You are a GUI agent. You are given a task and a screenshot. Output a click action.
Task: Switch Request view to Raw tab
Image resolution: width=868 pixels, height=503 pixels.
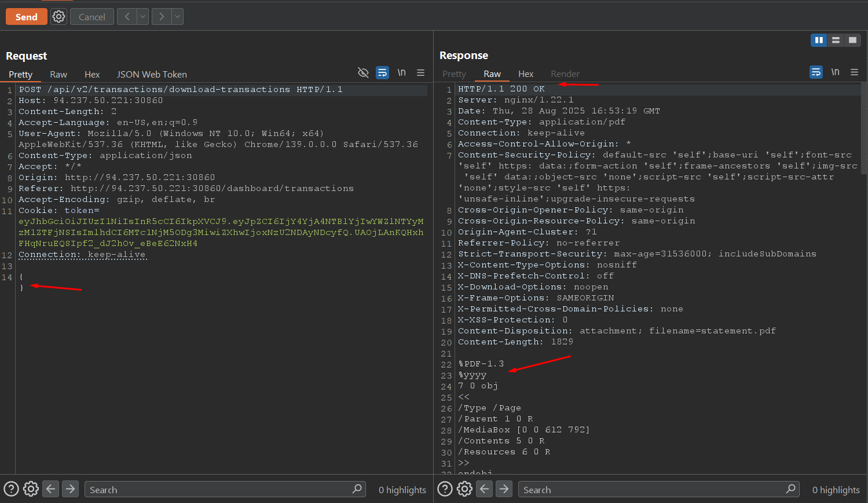click(58, 74)
